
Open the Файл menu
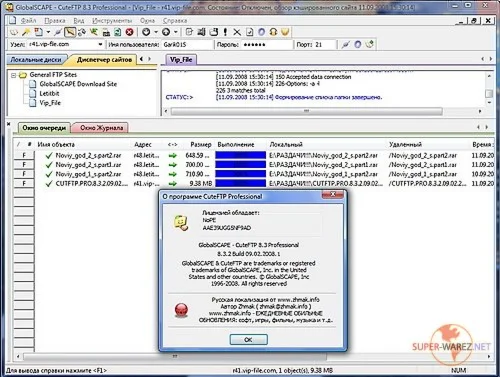28,21
